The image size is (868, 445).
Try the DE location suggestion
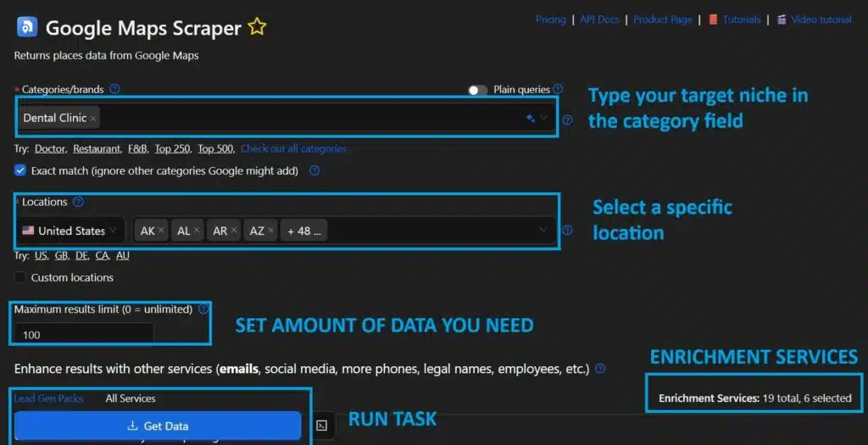coord(81,256)
